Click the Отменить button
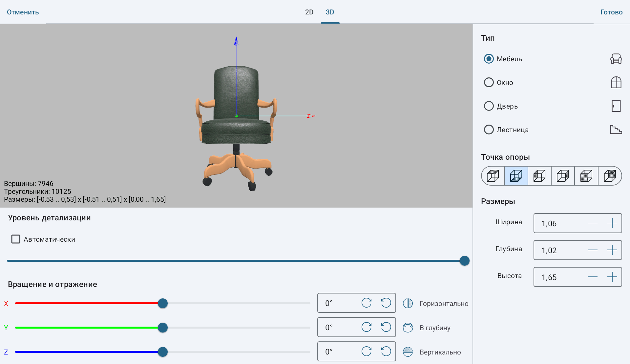Image resolution: width=630 pixels, height=364 pixels. point(23,12)
